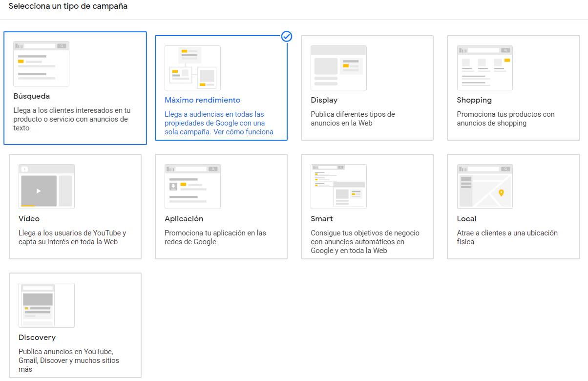This screenshot has height=381, width=588.
Task: Toggle the blue checkmark on Máximo rendimiento
Action: (x=287, y=36)
